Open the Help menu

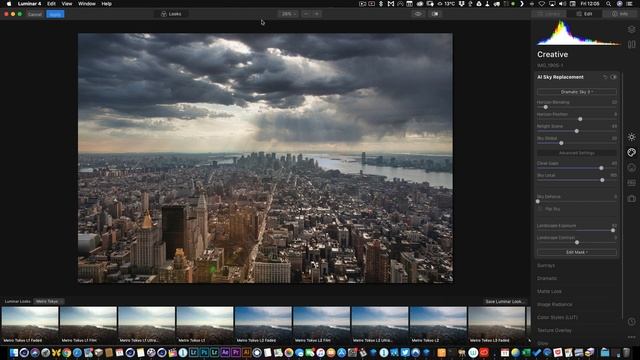coord(107,4)
